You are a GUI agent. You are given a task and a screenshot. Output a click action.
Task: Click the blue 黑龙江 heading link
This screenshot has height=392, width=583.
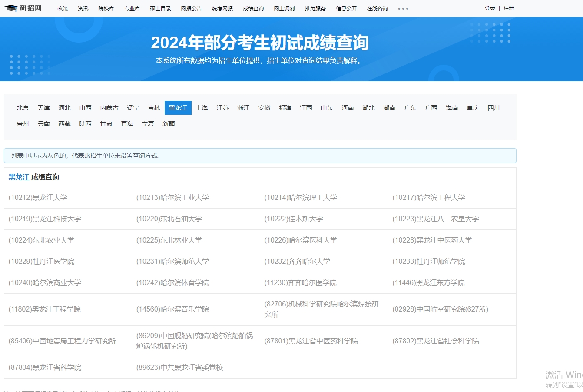click(19, 177)
